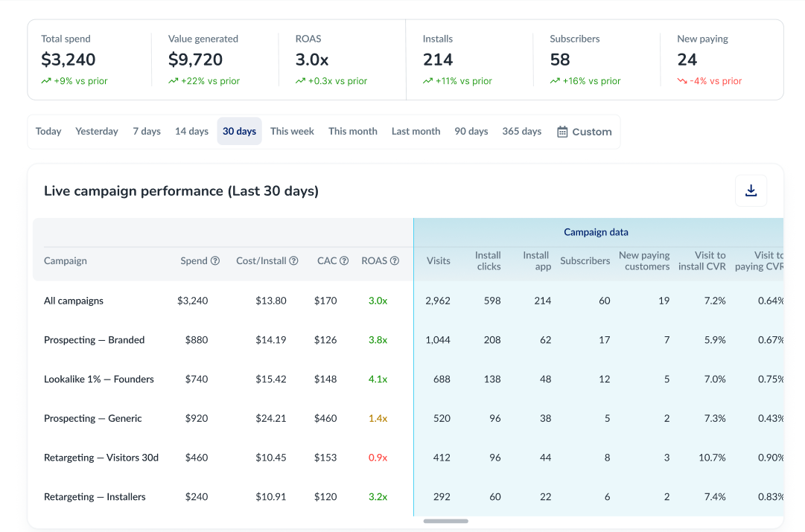Image resolution: width=805 pixels, height=532 pixels.
Task: Click the Live campaign performance heading
Action: (x=181, y=190)
